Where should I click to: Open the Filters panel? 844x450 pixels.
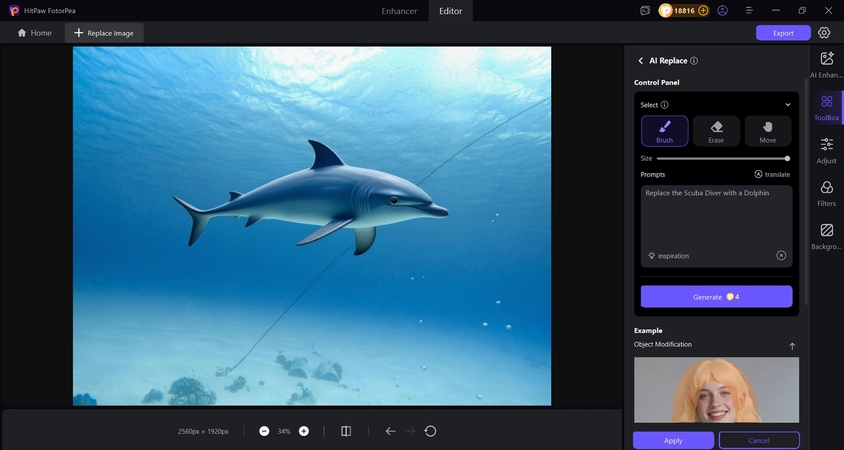[x=827, y=193]
